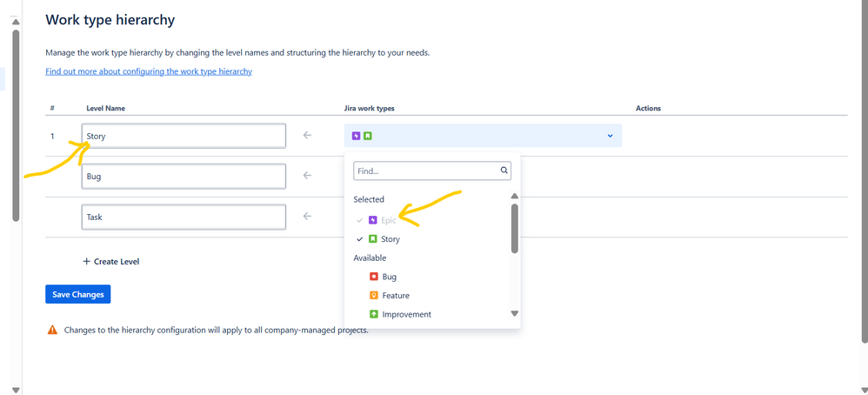Image resolution: width=868 pixels, height=395 pixels.
Task: Click the plus icon next to Create Level
Action: pos(86,261)
